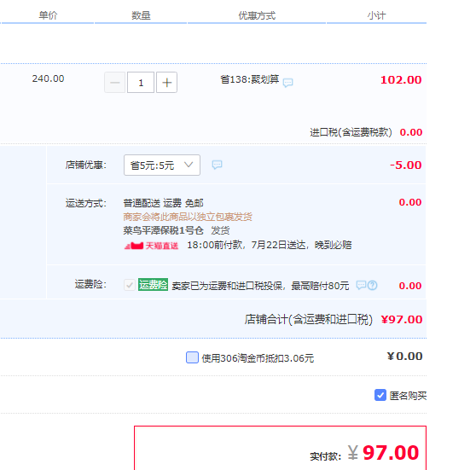Open the question mark help icon for 运费险
The width and height of the screenshot is (476, 470).
pos(372,286)
